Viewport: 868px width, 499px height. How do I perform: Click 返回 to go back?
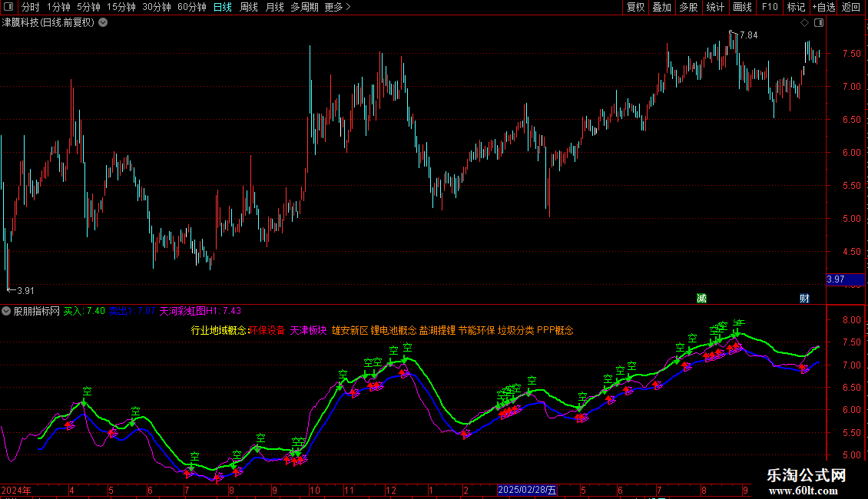(x=851, y=7)
